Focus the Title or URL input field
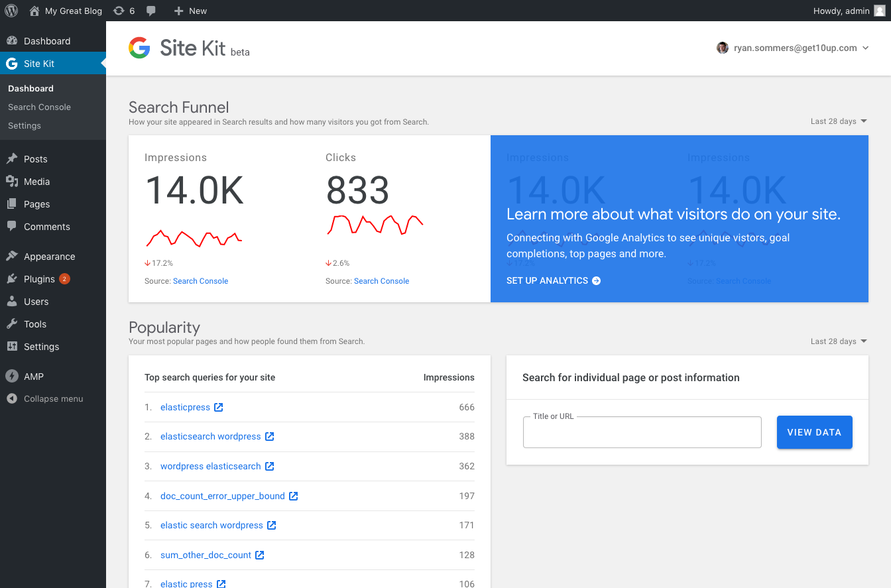This screenshot has width=891, height=588. [642, 432]
